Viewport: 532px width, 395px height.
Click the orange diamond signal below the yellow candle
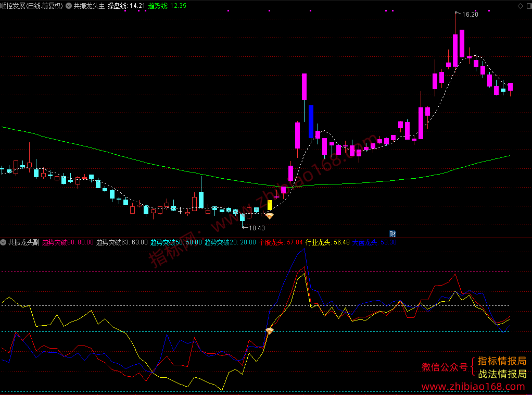coord(270,216)
